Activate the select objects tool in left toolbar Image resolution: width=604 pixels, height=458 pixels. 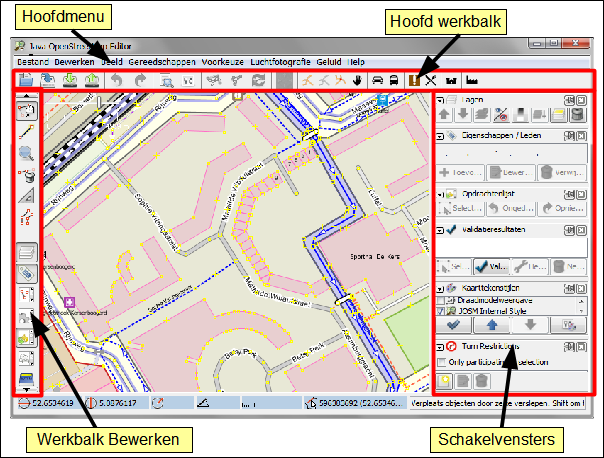point(27,111)
